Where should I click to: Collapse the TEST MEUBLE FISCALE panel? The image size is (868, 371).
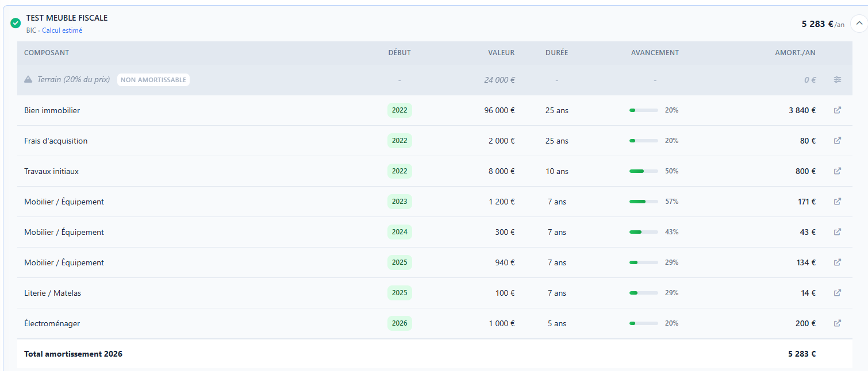[x=859, y=24]
